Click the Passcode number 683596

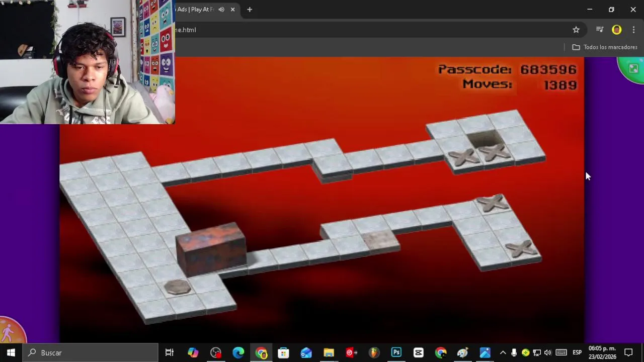tap(548, 69)
